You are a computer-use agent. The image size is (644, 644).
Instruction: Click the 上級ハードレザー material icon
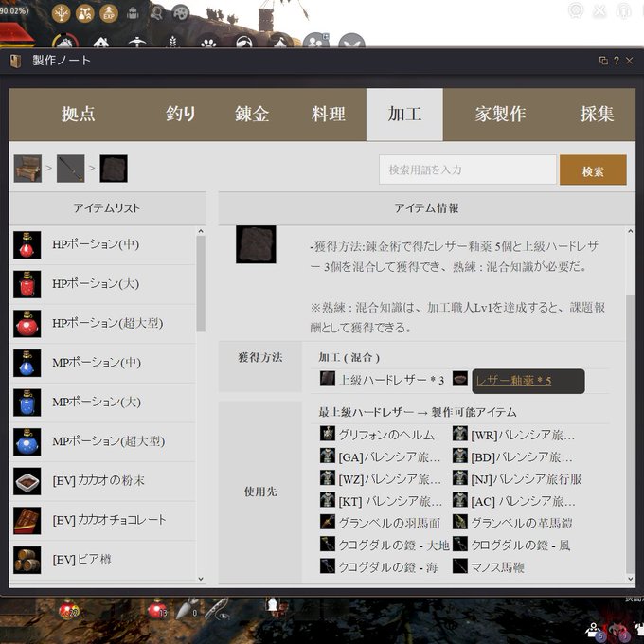tap(328, 379)
